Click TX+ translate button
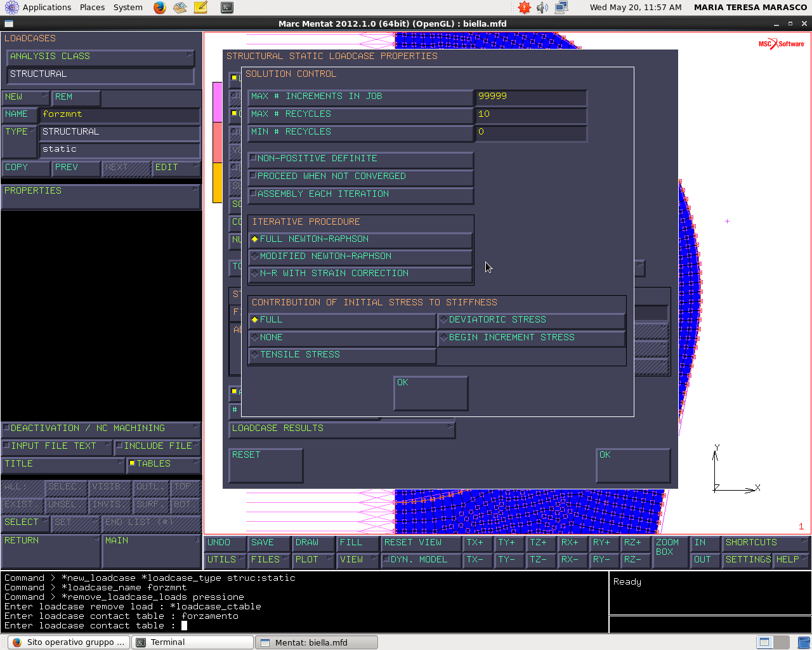Viewport: 812px width, 650px height. (x=478, y=543)
